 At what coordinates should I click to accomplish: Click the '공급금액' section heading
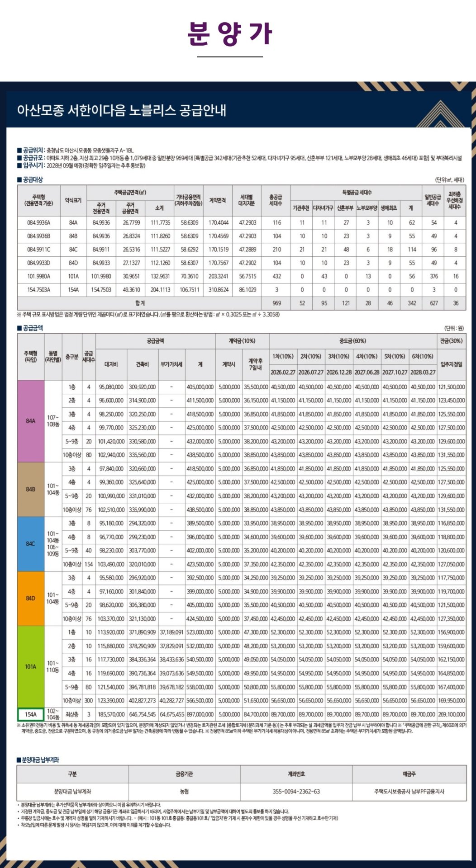(30, 328)
